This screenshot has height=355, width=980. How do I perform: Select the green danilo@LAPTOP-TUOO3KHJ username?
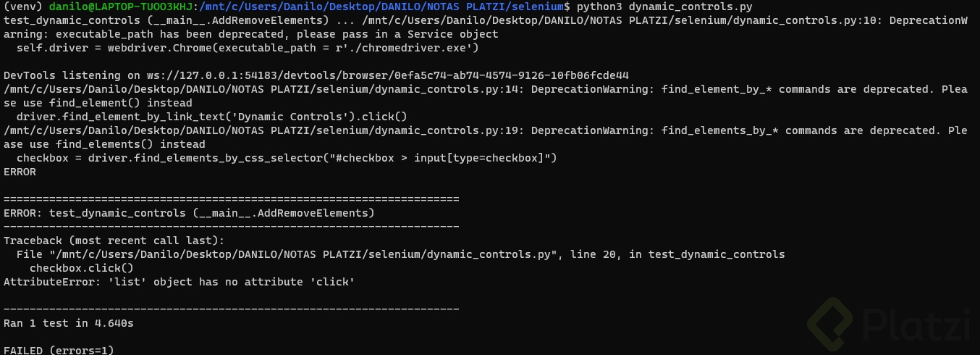tap(120, 7)
